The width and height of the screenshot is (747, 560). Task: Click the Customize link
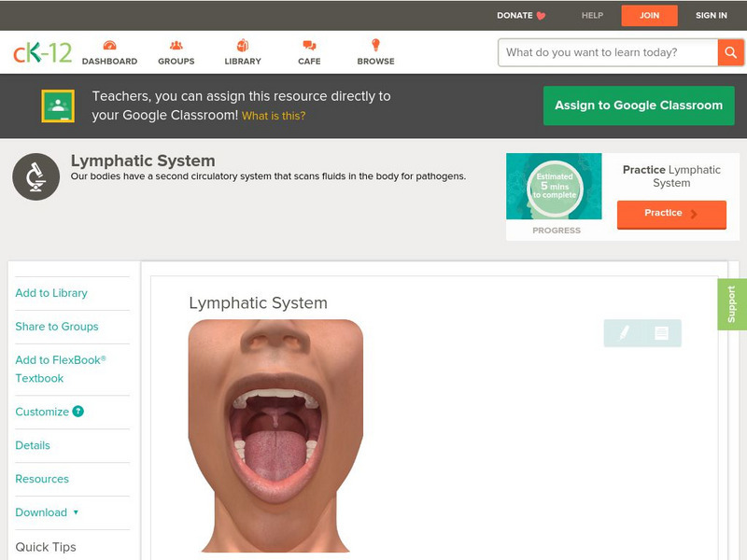[42, 412]
